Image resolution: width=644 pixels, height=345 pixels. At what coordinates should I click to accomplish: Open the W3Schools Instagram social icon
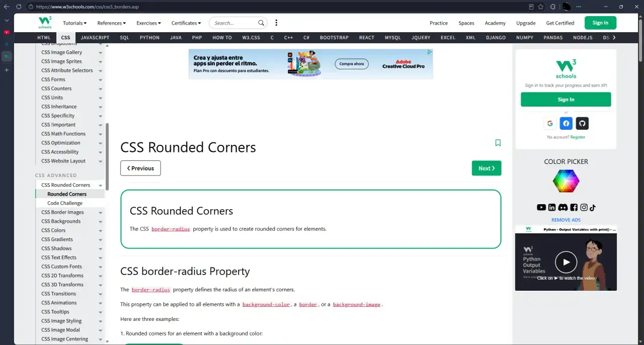coord(584,207)
